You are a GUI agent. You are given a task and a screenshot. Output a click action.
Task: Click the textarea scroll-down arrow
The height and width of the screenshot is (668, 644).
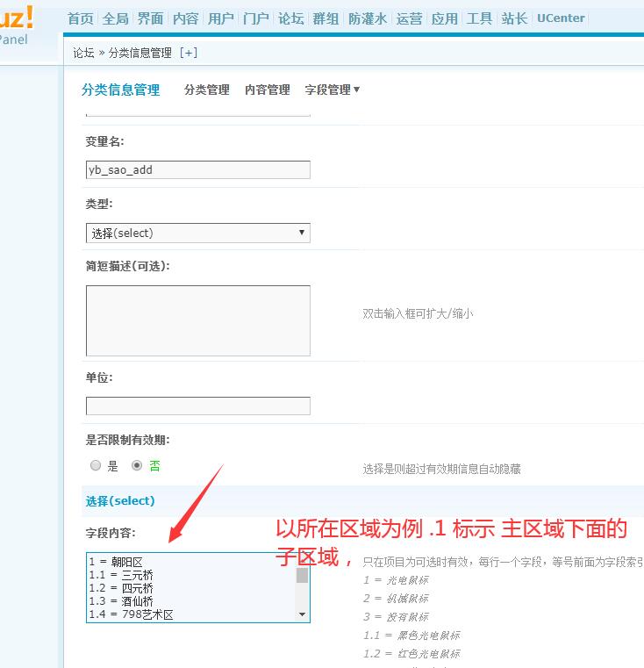(302, 614)
